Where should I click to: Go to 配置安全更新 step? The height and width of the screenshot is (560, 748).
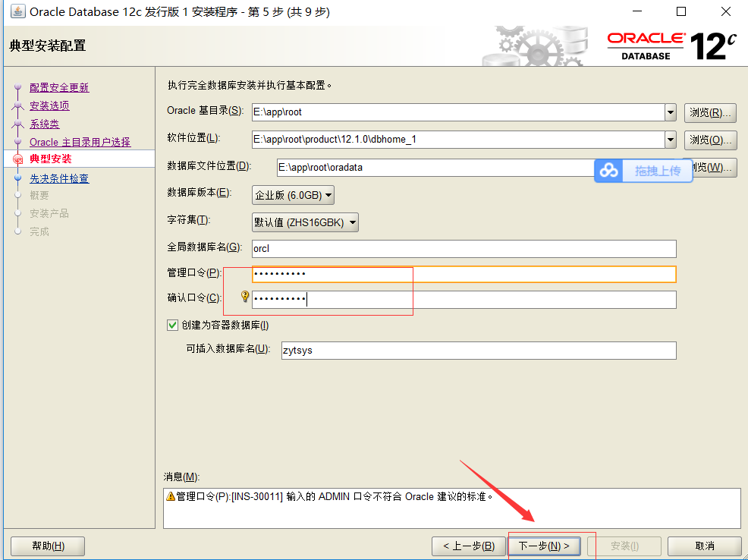(x=59, y=87)
